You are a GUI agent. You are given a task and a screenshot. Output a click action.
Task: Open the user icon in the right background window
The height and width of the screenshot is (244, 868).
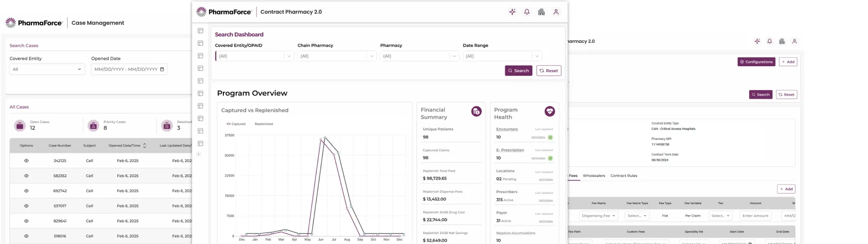[794, 41]
